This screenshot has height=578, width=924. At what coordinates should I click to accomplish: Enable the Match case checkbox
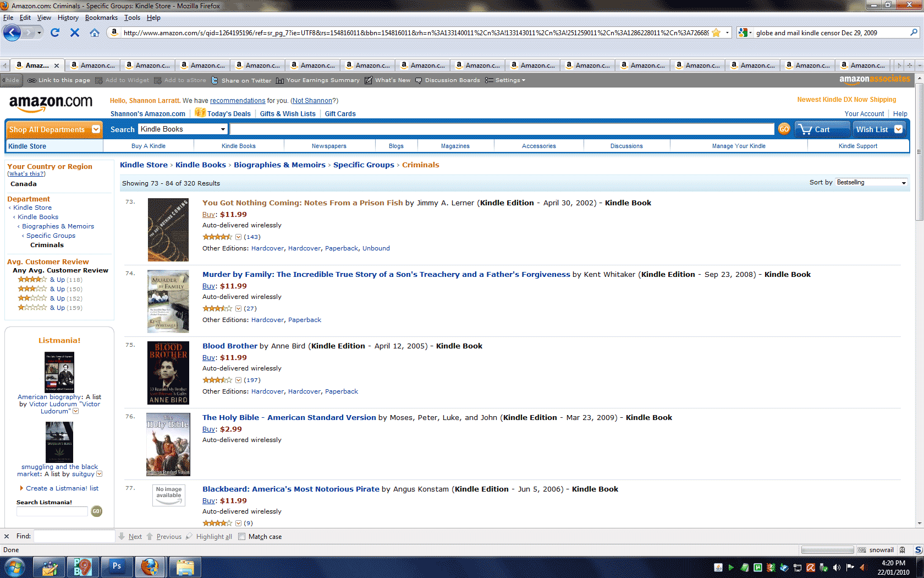coord(241,537)
